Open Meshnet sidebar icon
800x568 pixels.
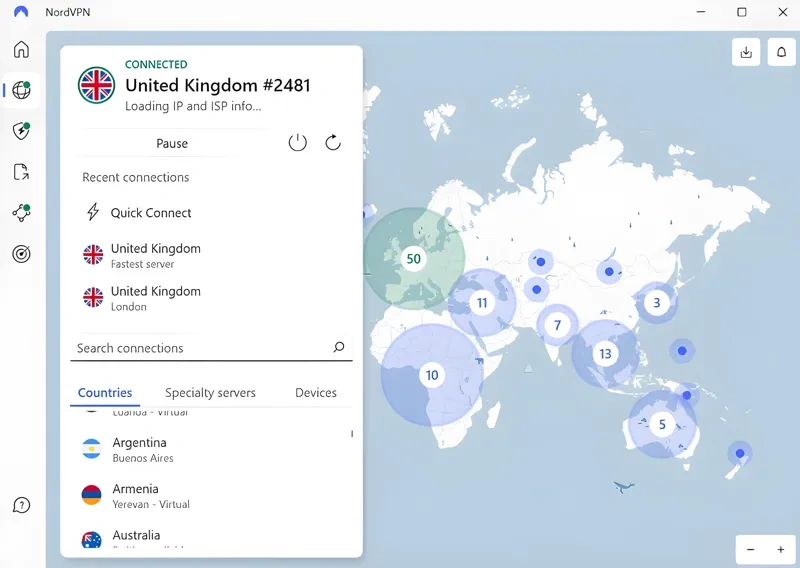pos(21,213)
